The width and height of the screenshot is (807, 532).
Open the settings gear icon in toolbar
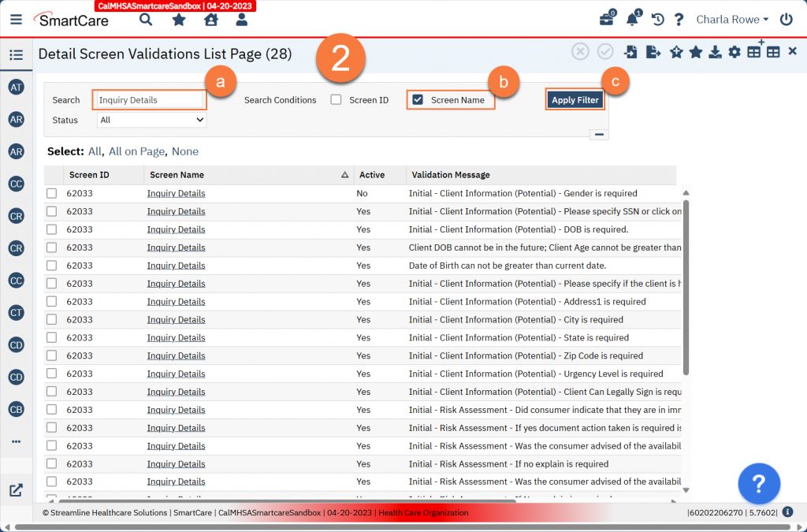click(734, 52)
